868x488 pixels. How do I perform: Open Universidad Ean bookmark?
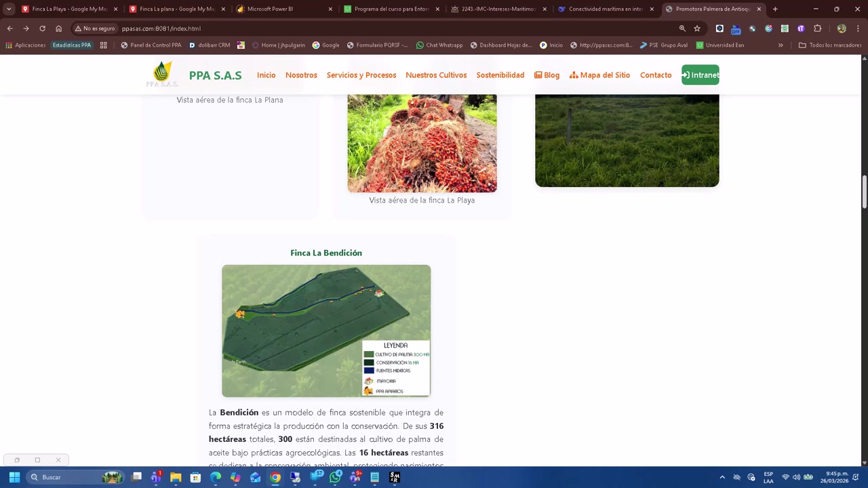720,45
